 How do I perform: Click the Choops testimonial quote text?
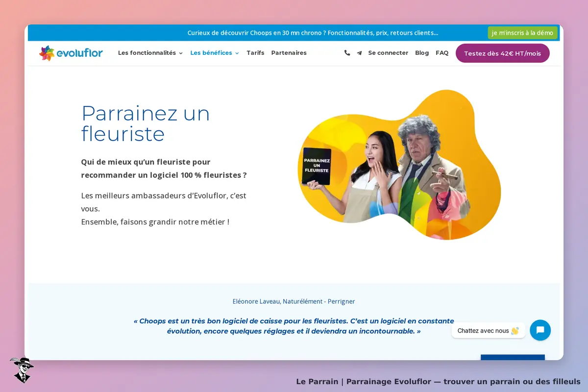294,326
